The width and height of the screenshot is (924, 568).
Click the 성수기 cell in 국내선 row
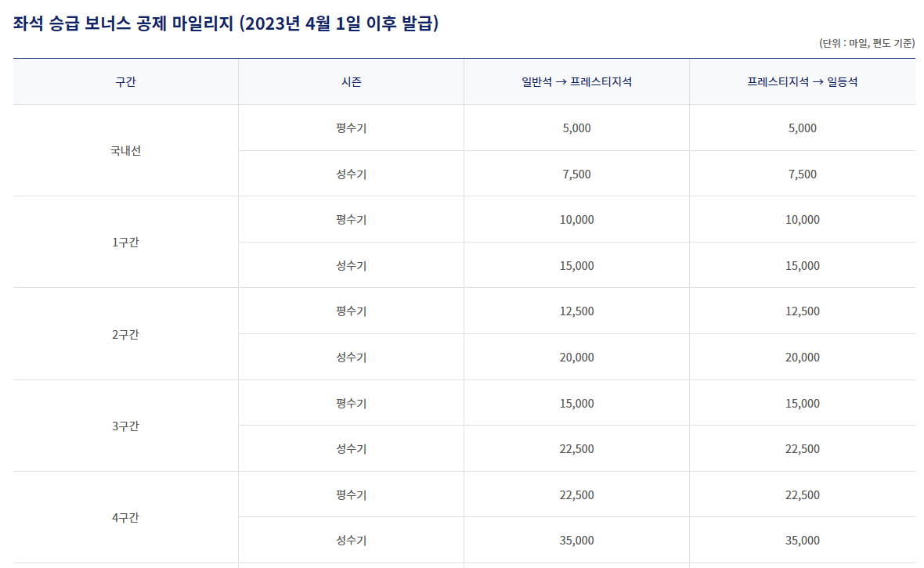(351, 173)
